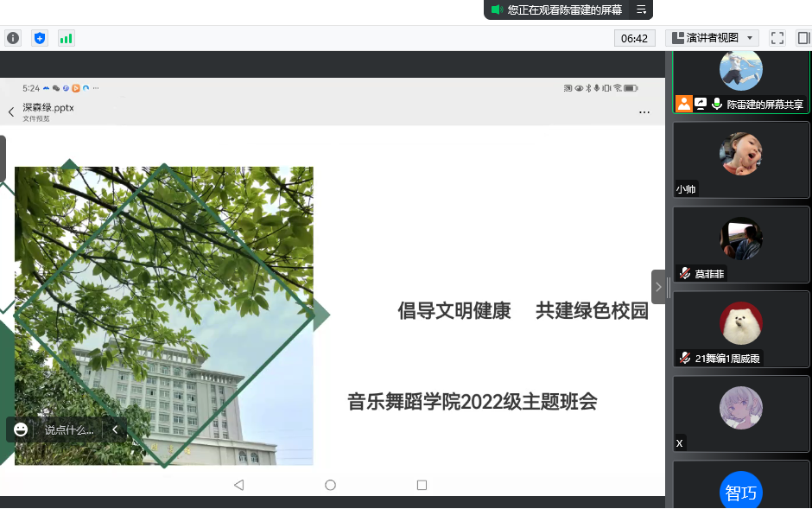Image resolution: width=812 pixels, height=509 pixels.
Task: Click the screen sharing icon on 陈雷建 tile
Action: 701,104
